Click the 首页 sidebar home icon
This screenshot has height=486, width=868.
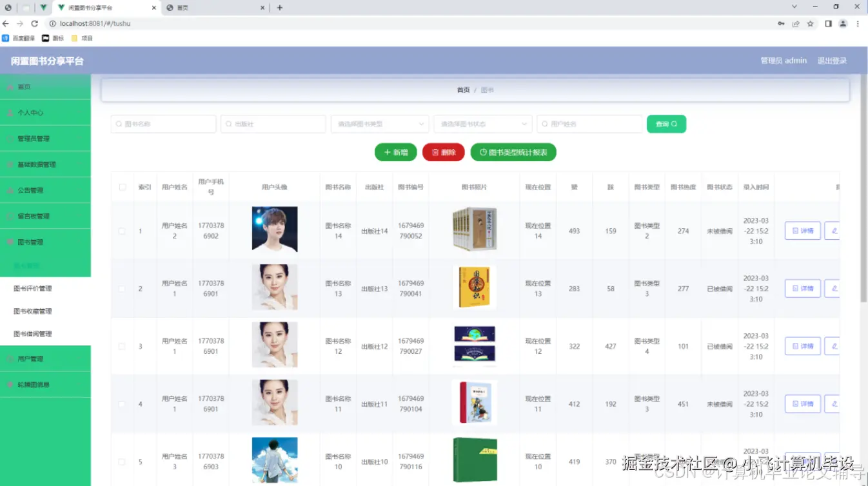10,86
